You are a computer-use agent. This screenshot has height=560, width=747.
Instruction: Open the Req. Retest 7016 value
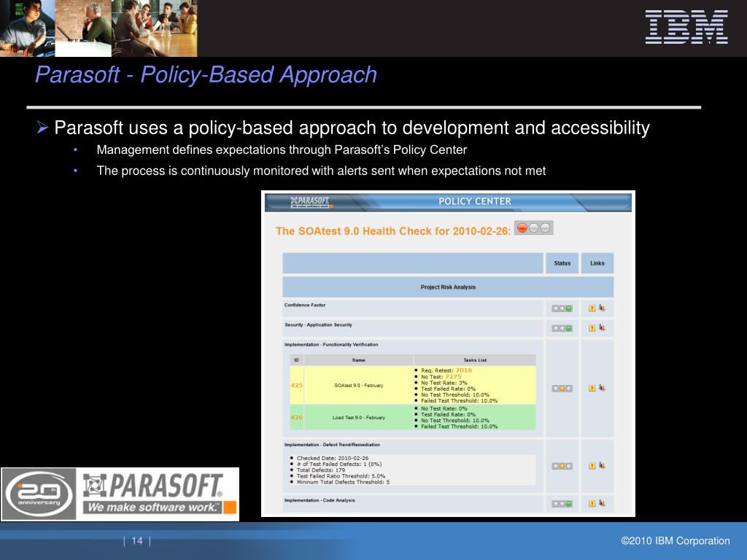click(x=463, y=370)
